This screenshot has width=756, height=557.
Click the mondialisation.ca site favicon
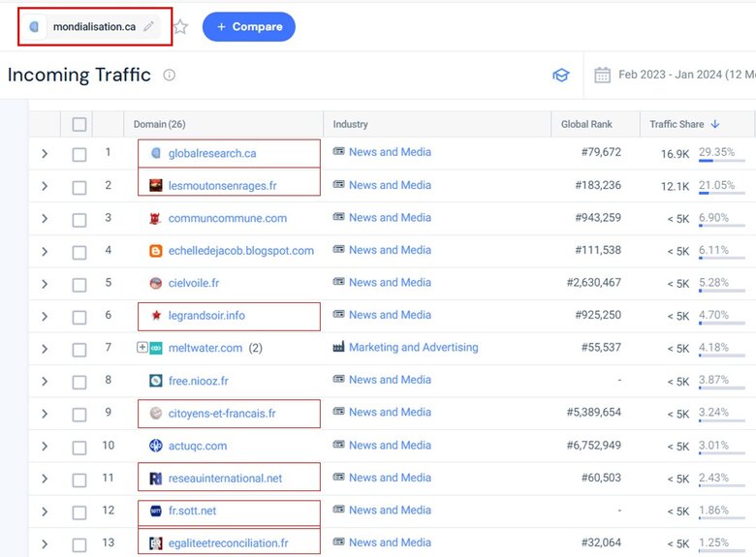coord(34,26)
